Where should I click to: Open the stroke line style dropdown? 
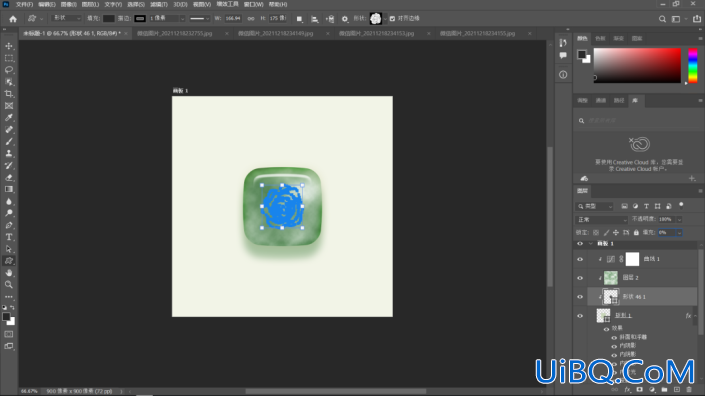(199, 18)
